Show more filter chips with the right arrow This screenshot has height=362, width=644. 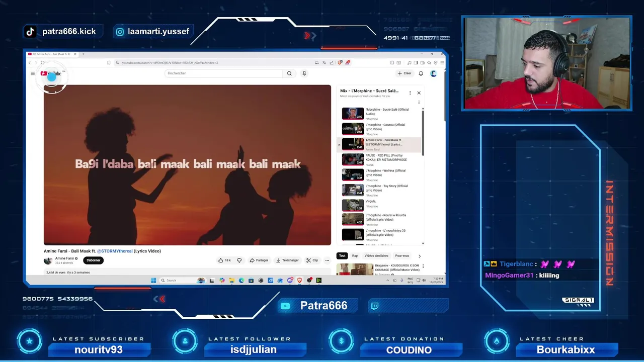[420, 256]
